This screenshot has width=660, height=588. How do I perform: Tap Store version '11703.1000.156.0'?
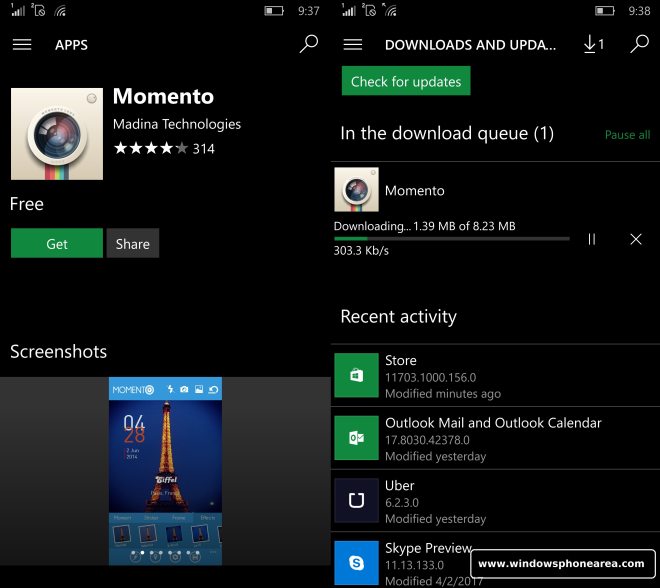click(431, 378)
